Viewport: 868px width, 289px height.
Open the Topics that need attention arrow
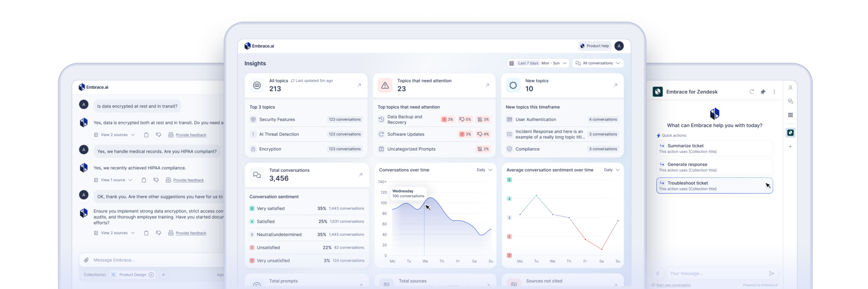(487, 85)
